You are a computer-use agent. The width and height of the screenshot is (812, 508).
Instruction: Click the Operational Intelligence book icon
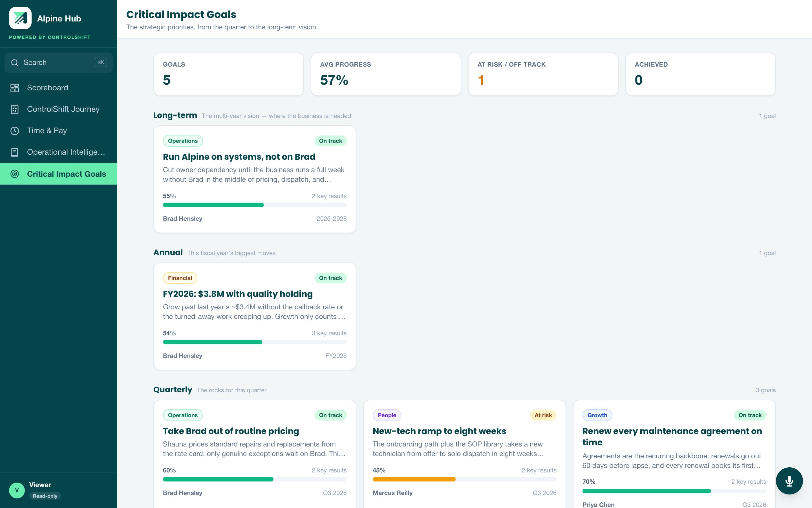tap(14, 152)
